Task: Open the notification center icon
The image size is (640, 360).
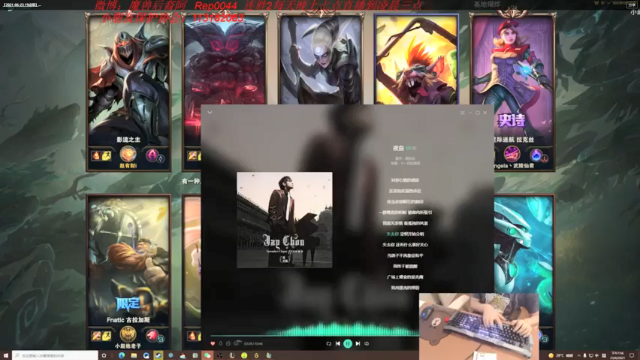Action: [632, 356]
